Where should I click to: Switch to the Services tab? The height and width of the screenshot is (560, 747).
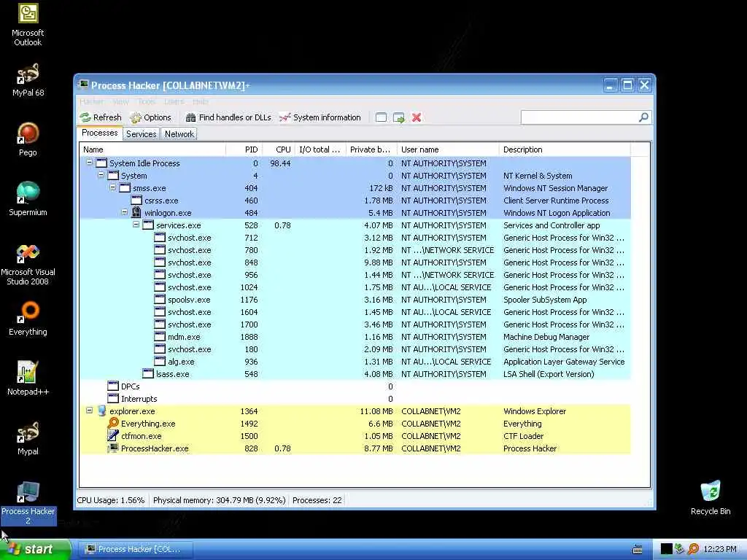pos(141,134)
